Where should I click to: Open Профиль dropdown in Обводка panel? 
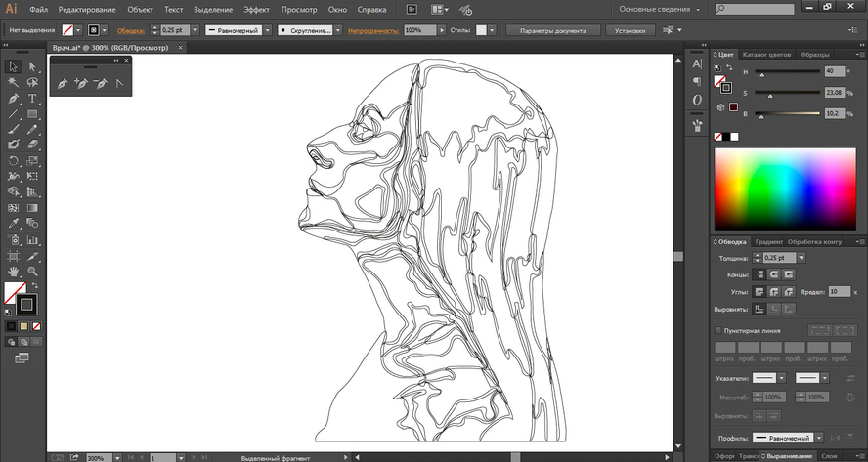coord(819,438)
